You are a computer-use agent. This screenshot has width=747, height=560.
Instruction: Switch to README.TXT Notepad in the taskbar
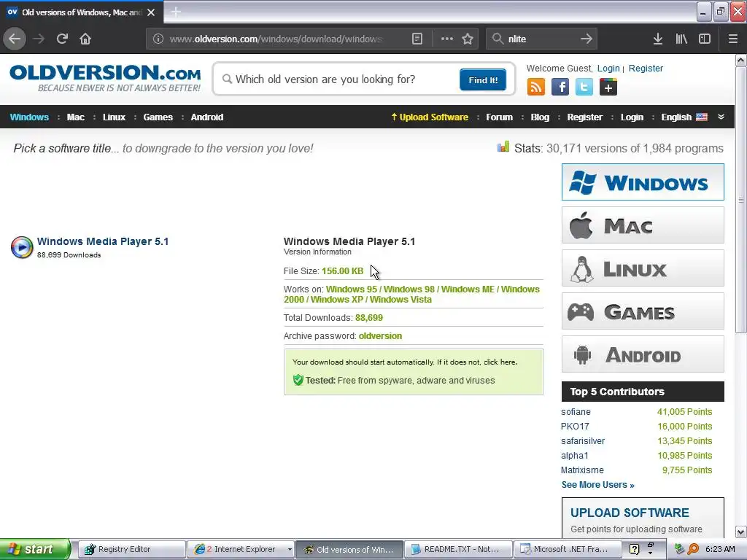pyautogui.click(x=458, y=549)
